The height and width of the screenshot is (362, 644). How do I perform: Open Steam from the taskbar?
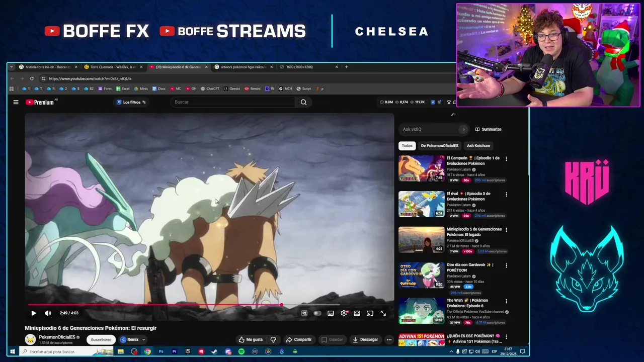214,351
